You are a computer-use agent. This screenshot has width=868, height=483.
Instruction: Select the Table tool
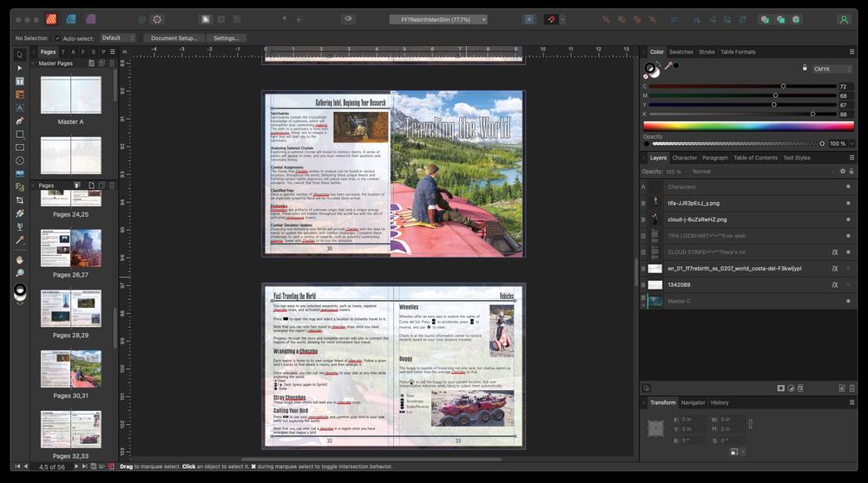pos(20,95)
